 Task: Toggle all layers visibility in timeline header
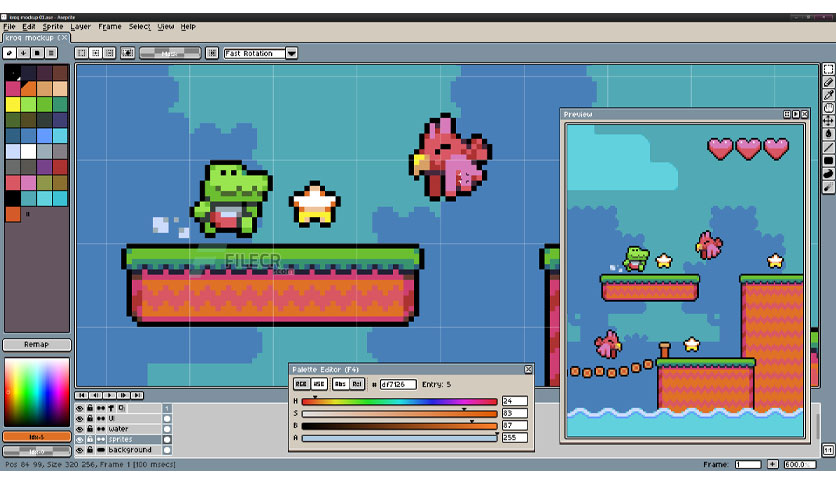[x=79, y=408]
